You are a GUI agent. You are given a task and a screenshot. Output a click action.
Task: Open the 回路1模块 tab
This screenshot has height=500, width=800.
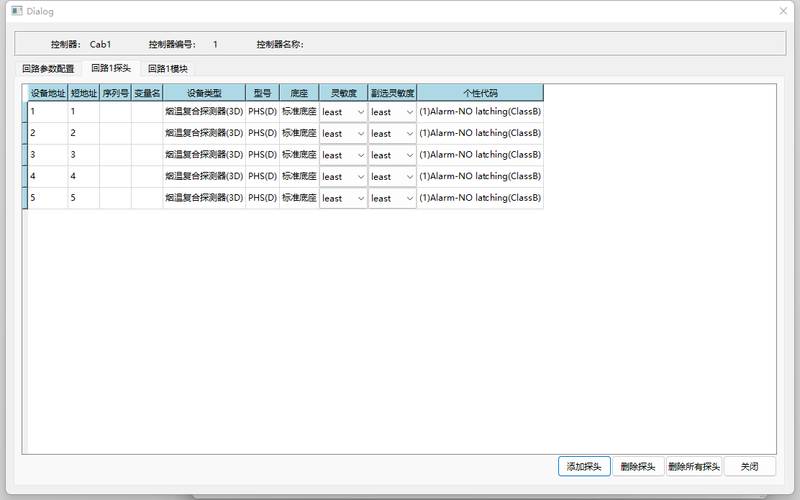point(167,68)
